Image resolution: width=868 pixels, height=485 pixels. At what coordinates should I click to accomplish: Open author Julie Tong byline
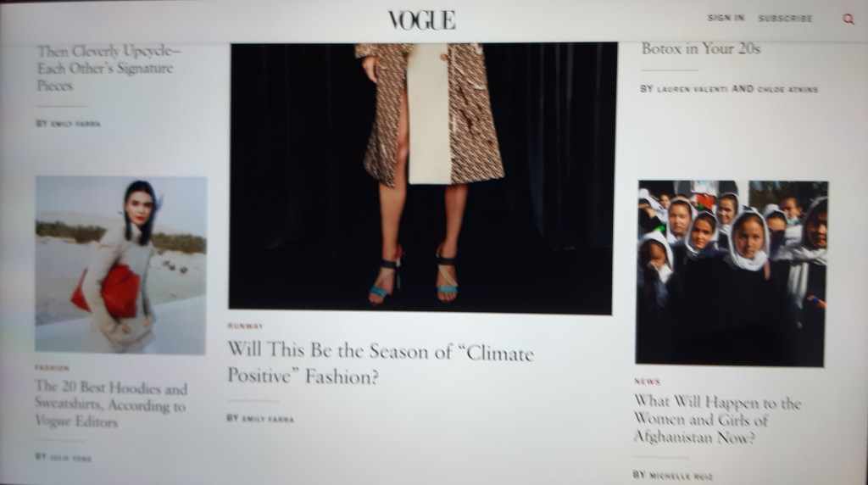click(x=71, y=458)
